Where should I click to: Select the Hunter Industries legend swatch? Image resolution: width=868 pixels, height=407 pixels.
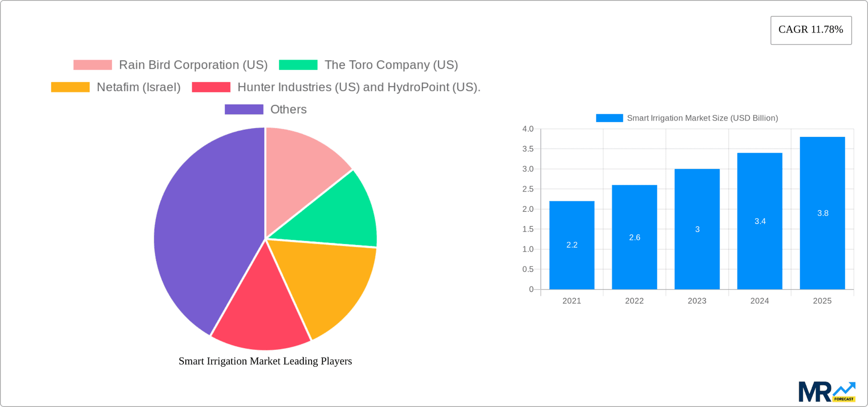coord(211,87)
